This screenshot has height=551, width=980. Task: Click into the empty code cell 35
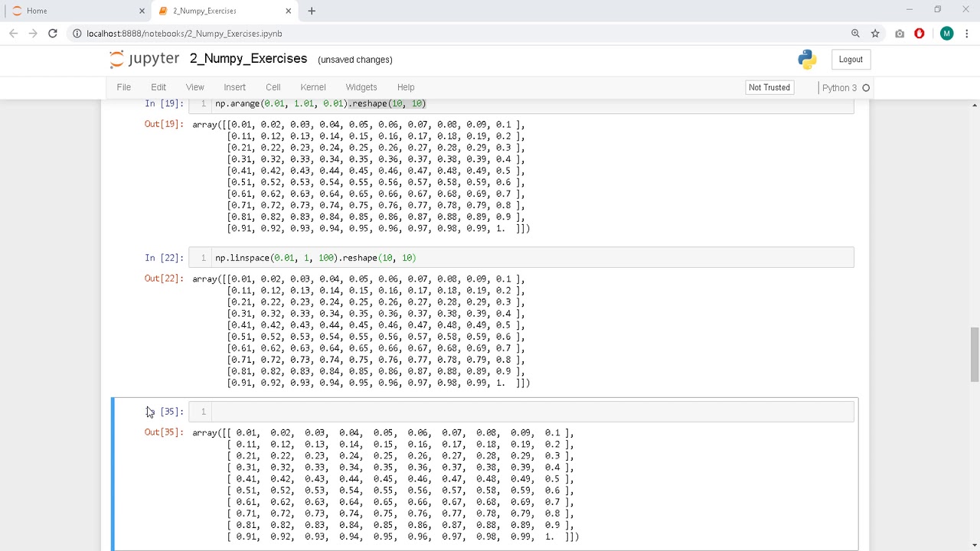[532, 412]
